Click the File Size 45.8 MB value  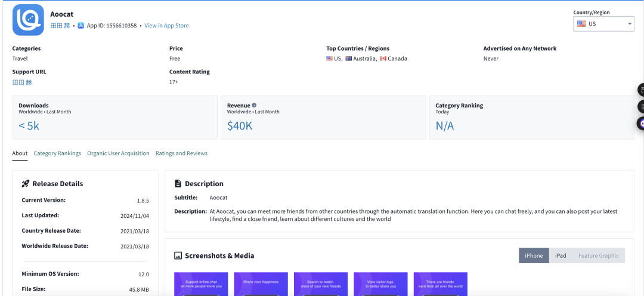point(139,290)
